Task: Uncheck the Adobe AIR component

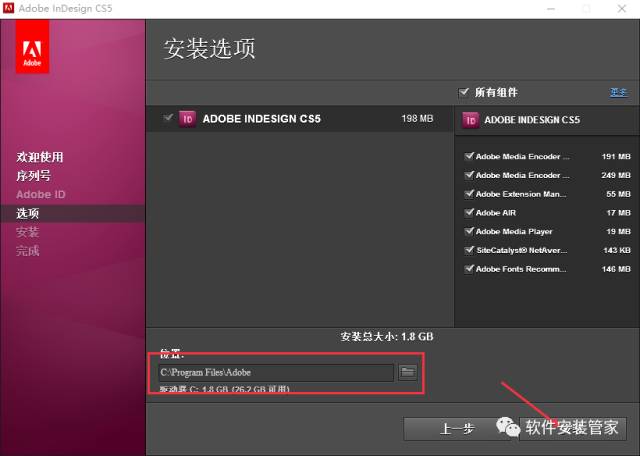Action: (x=468, y=213)
